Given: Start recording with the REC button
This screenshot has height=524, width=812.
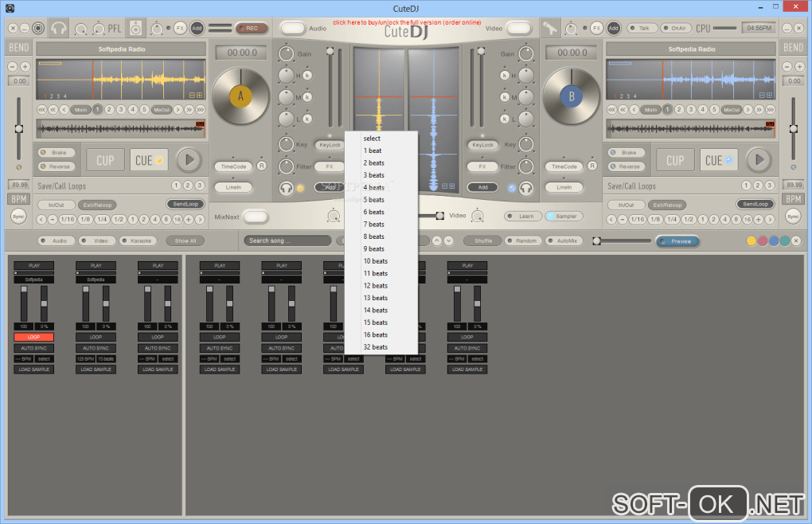Looking at the screenshot, I should pos(251,29).
